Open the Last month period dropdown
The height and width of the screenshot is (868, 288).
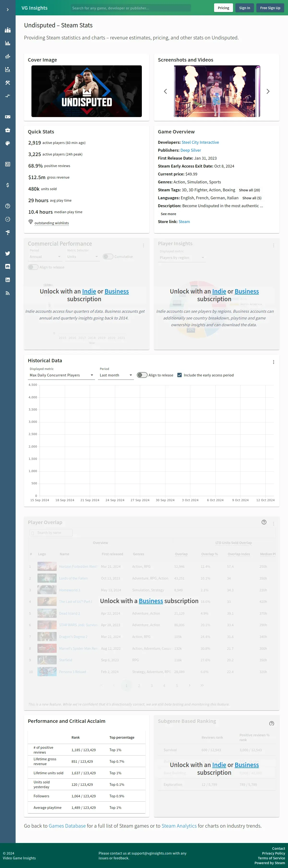coord(116,375)
